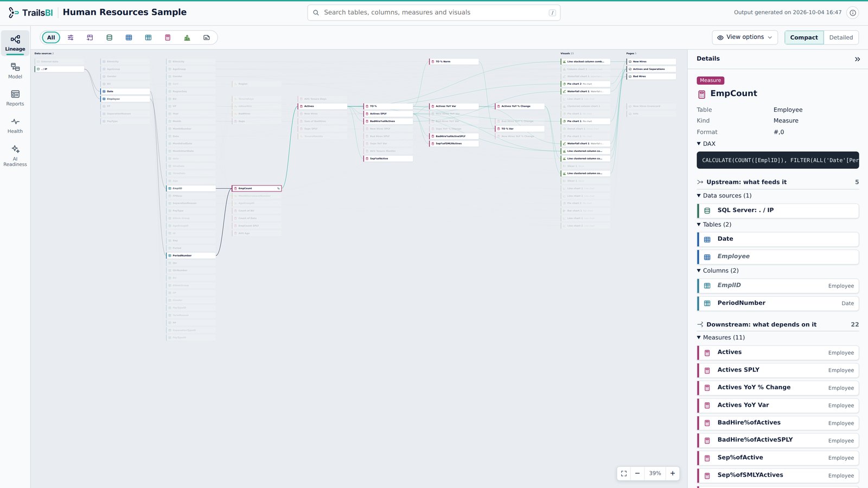Open Sep%ofSMLYActives in Details list
868x488 pixels.
click(778, 476)
